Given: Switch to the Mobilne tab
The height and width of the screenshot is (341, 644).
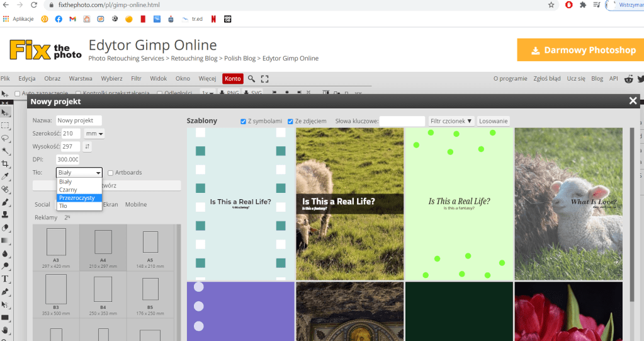Looking at the screenshot, I should (x=136, y=205).
